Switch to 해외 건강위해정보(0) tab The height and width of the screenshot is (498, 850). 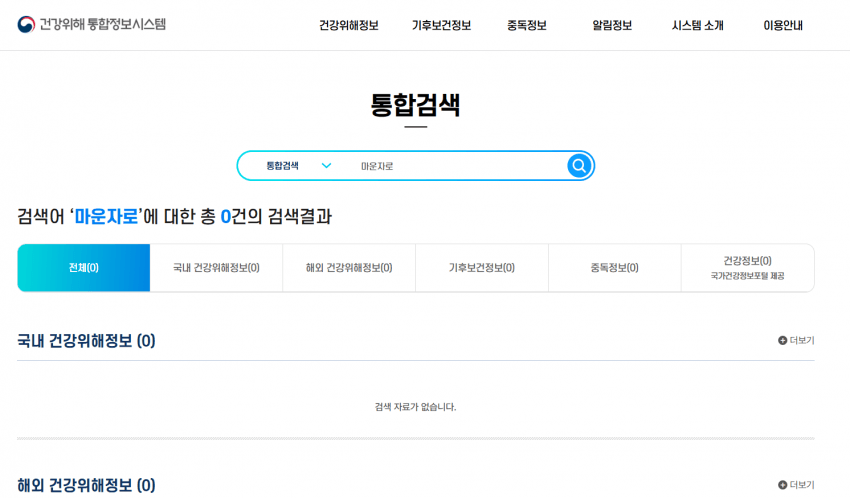[x=349, y=268]
